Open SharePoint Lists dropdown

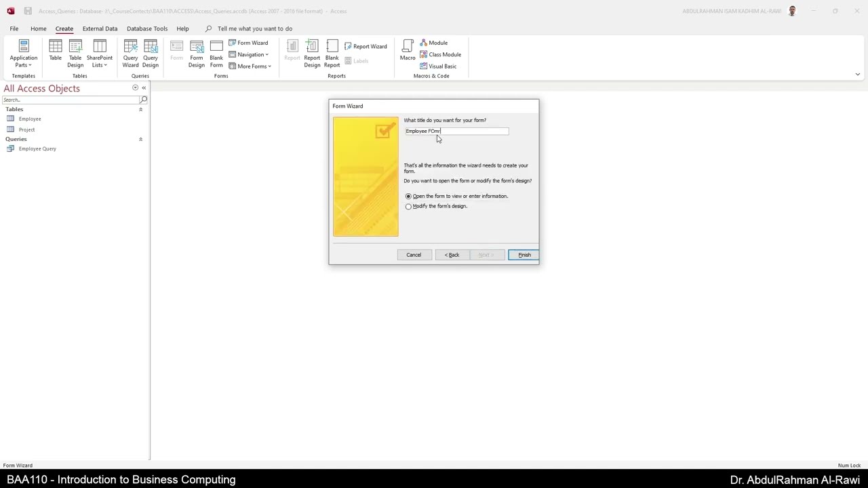click(x=100, y=54)
